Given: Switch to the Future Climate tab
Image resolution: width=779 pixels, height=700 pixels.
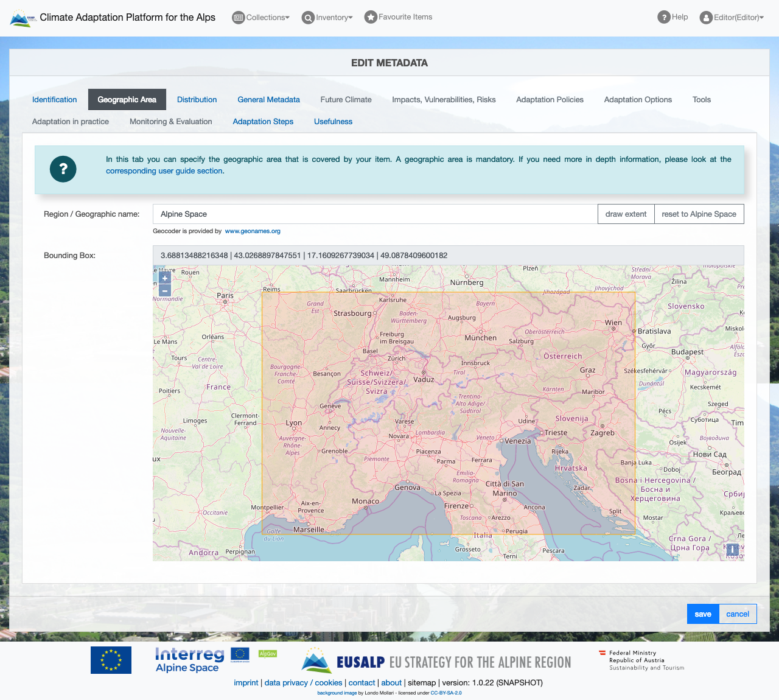Looking at the screenshot, I should pyautogui.click(x=346, y=99).
